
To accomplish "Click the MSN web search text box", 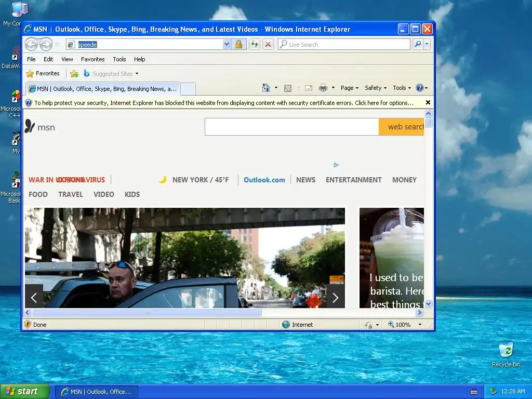I will pyautogui.click(x=292, y=127).
